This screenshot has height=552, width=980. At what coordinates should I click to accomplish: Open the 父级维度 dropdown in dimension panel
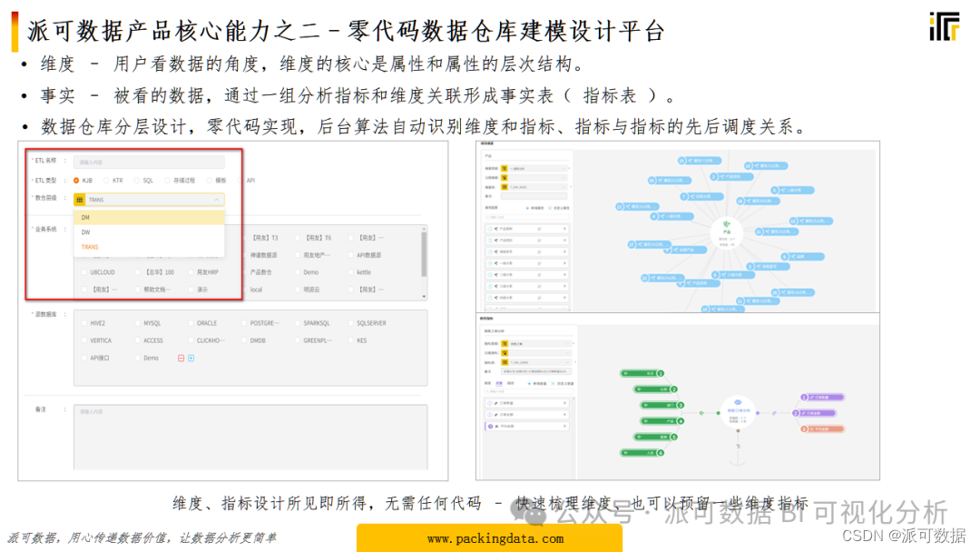(534, 178)
